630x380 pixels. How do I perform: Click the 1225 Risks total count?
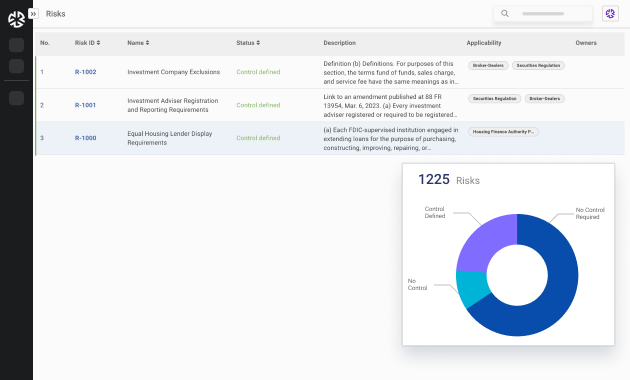(449, 180)
